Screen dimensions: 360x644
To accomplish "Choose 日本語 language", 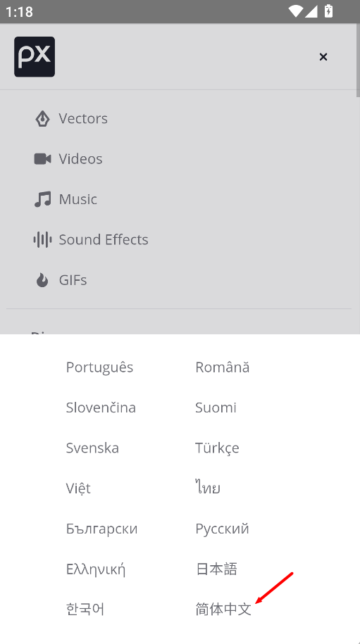I will pyautogui.click(x=216, y=569).
